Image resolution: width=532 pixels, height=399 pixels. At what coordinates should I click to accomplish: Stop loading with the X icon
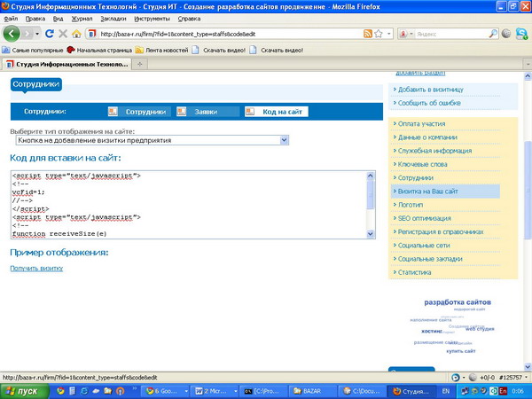pyautogui.click(x=63, y=34)
